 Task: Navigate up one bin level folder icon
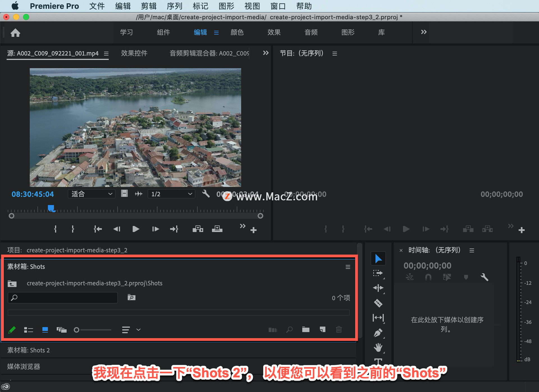12,284
